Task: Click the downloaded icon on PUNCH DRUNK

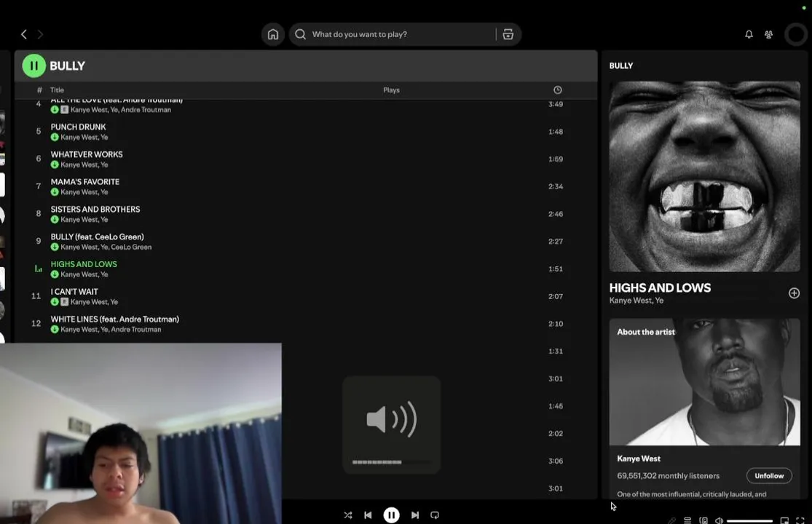Action: pos(55,137)
